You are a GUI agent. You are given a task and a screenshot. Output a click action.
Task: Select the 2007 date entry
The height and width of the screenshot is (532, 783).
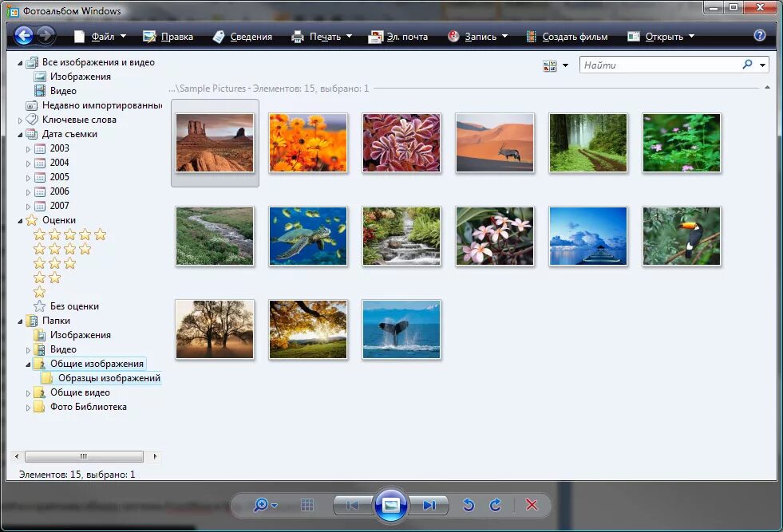pyautogui.click(x=59, y=206)
